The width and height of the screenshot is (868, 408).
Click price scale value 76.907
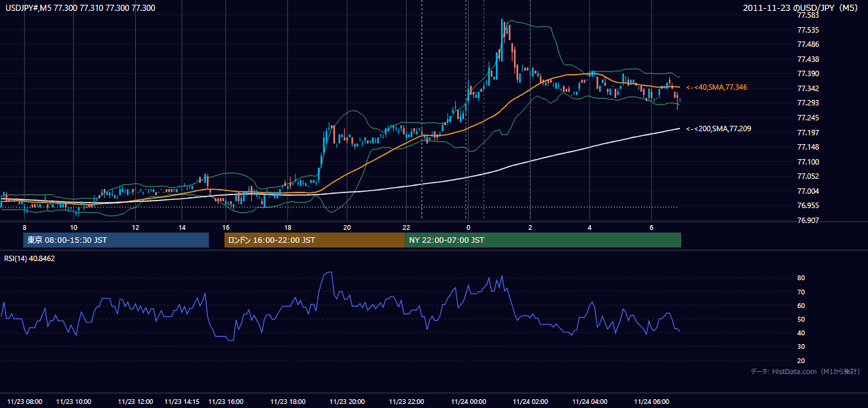click(808, 220)
